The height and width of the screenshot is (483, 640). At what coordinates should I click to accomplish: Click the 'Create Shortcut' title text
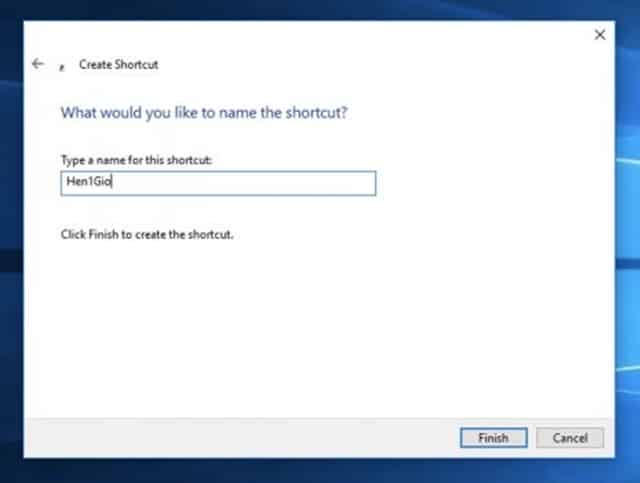tap(118, 65)
